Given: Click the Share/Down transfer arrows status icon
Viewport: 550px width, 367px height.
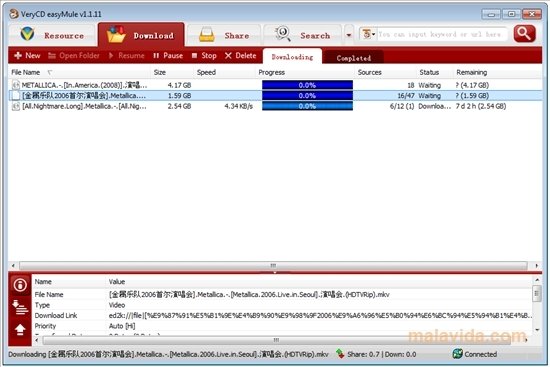Looking at the screenshot, I should point(340,354).
